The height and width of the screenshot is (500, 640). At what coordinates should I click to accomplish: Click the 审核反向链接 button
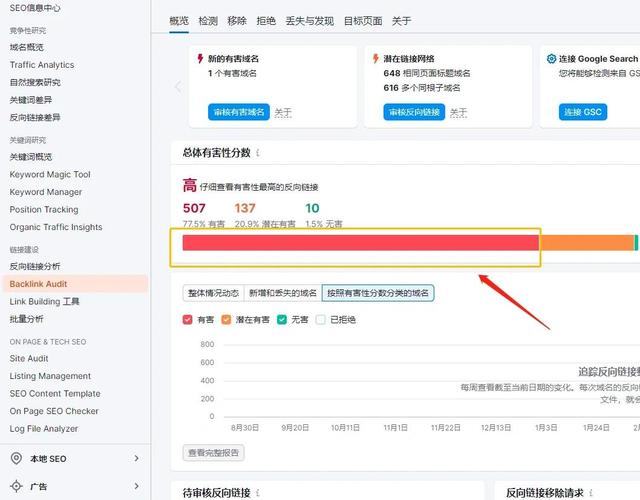pyautogui.click(x=414, y=112)
